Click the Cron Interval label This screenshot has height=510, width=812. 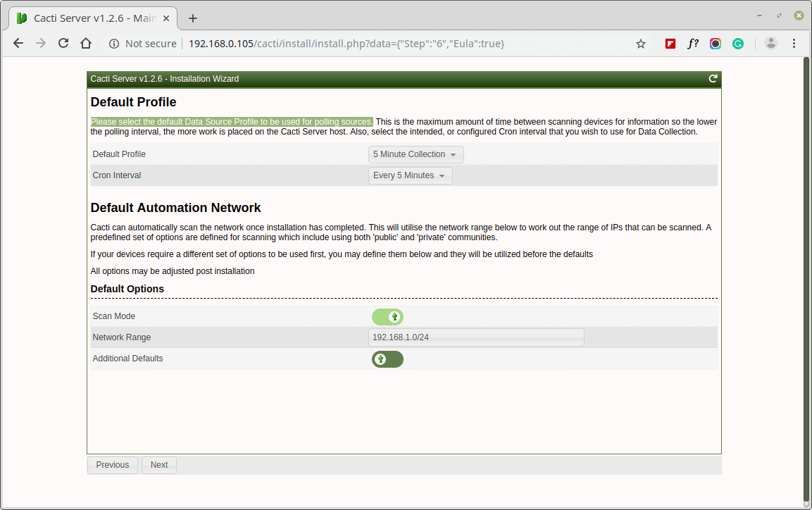click(116, 175)
